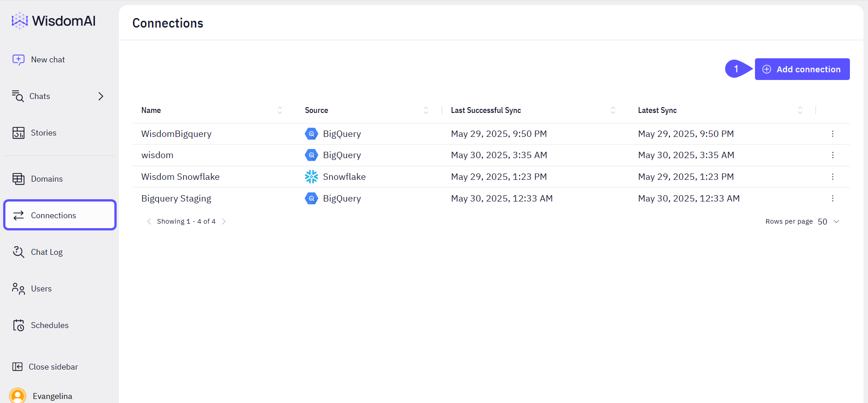Click the BigQuery icon in wisdom row
Screen dimensions: 868x403
pyautogui.click(x=311, y=155)
